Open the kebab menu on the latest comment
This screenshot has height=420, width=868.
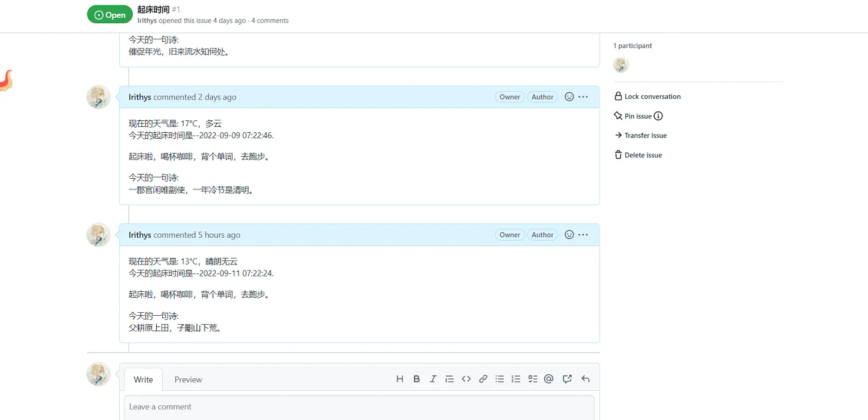tap(583, 234)
